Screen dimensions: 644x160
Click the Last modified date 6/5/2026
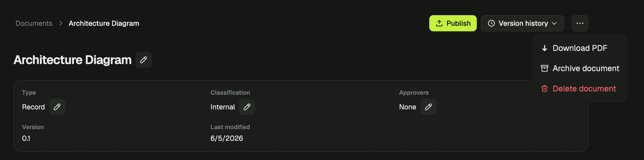point(227,138)
